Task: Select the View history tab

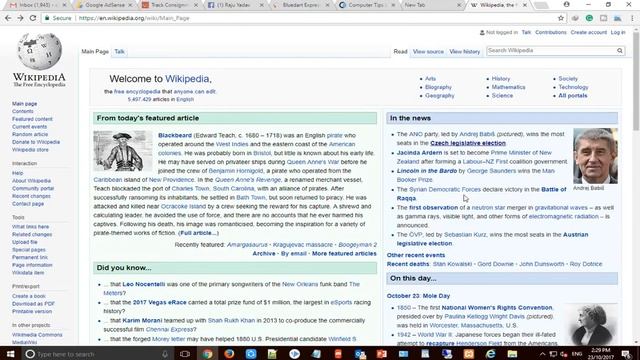Action: click(464, 51)
